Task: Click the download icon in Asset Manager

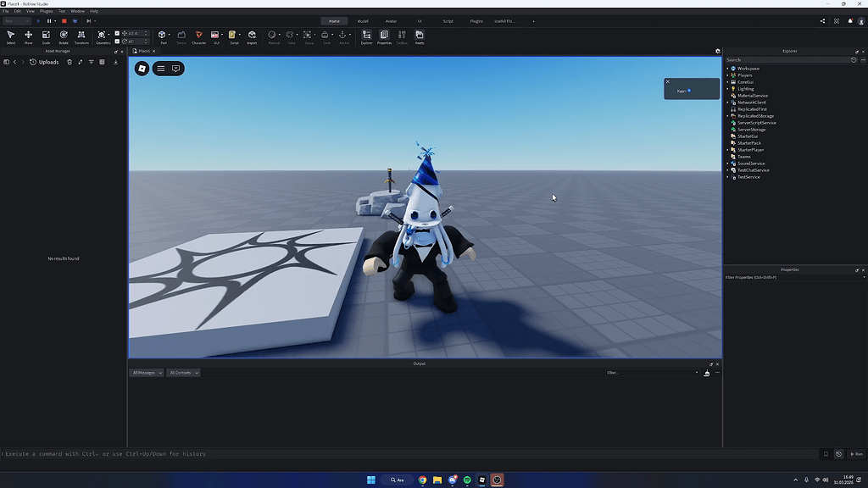Action: tap(115, 62)
